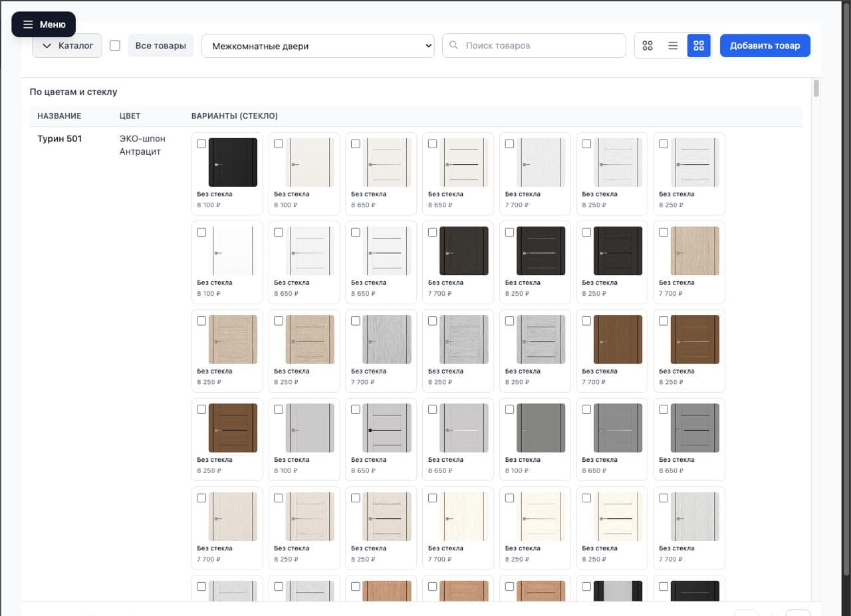Open the Меню hamburger button
Image resolution: width=851 pixels, height=616 pixels.
click(x=44, y=25)
